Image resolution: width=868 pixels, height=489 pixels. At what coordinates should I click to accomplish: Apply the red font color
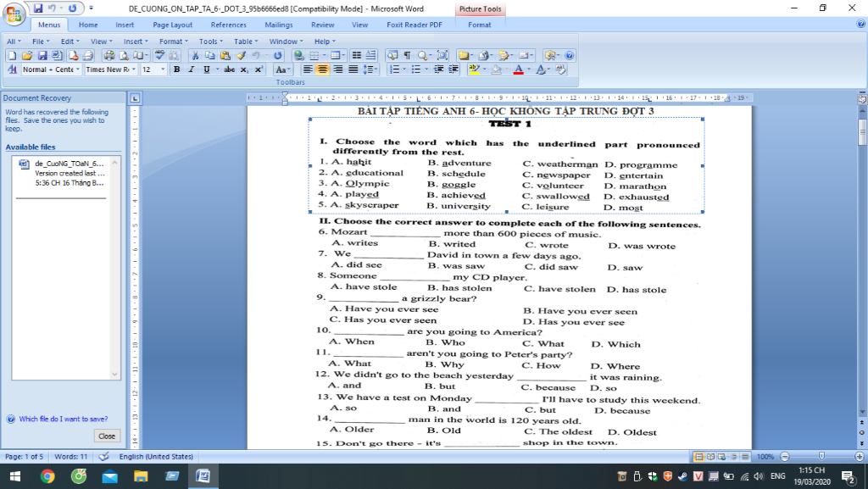(518, 69)
